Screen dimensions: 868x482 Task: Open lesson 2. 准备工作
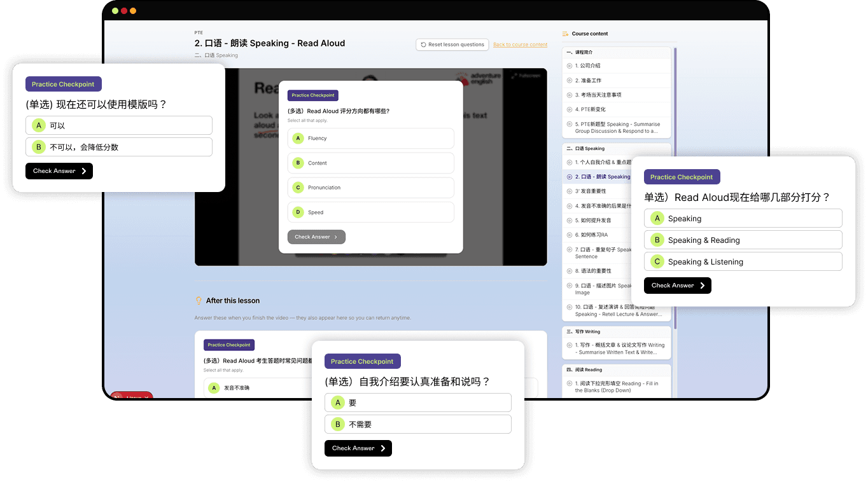616,80
